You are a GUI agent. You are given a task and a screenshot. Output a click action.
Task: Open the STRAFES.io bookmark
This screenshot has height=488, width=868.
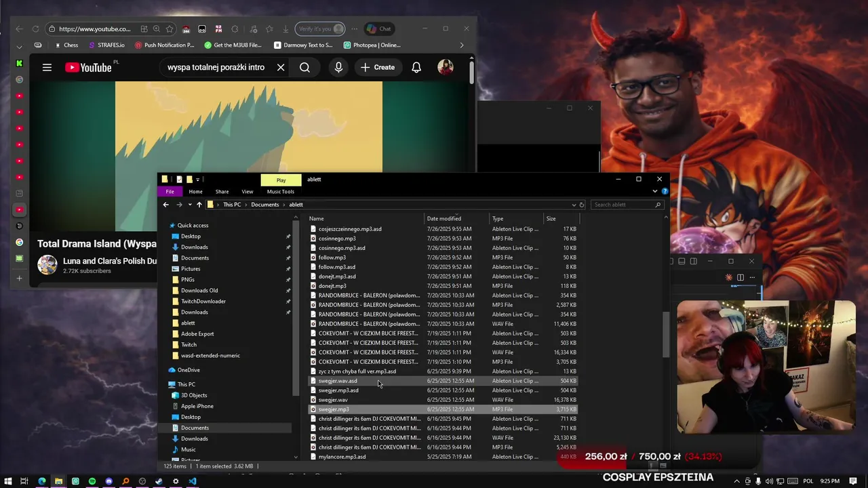[106, 45]
